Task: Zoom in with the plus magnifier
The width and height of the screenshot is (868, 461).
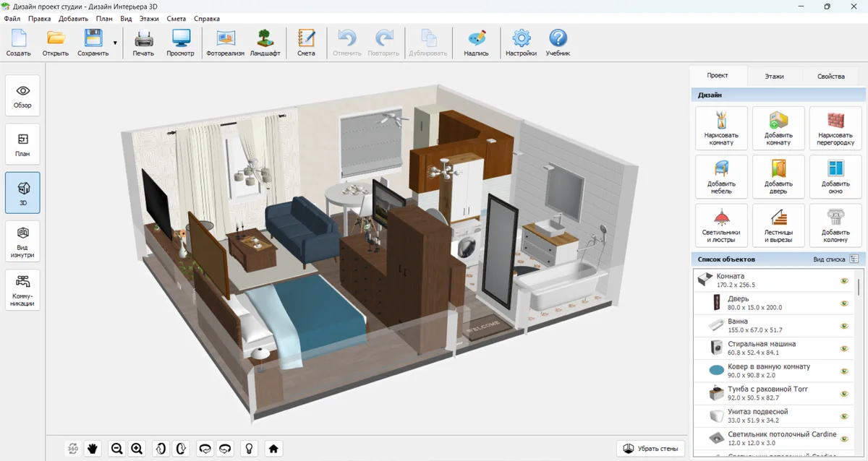Action: coord(137,449)
